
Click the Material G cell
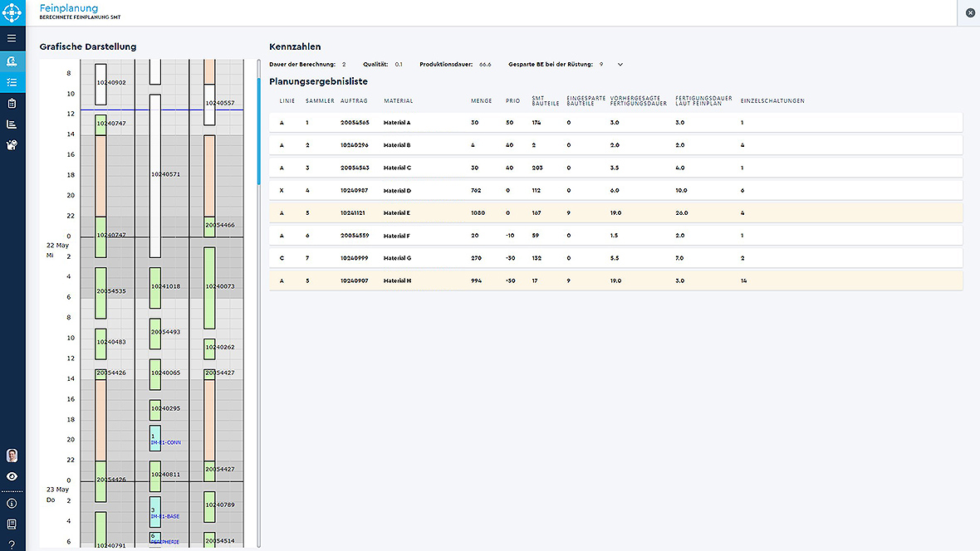(x=397, y=258)
